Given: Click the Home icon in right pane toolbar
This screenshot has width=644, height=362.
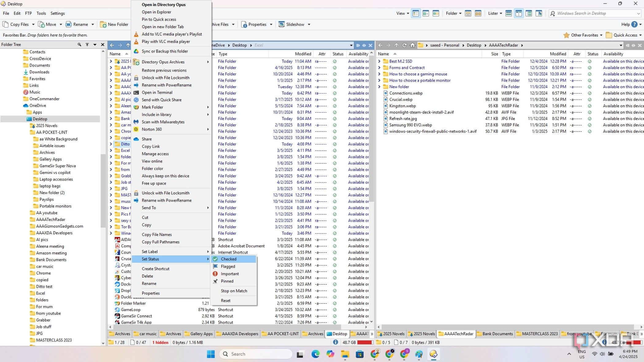Looking at the screenshot, I should point(412,45).
